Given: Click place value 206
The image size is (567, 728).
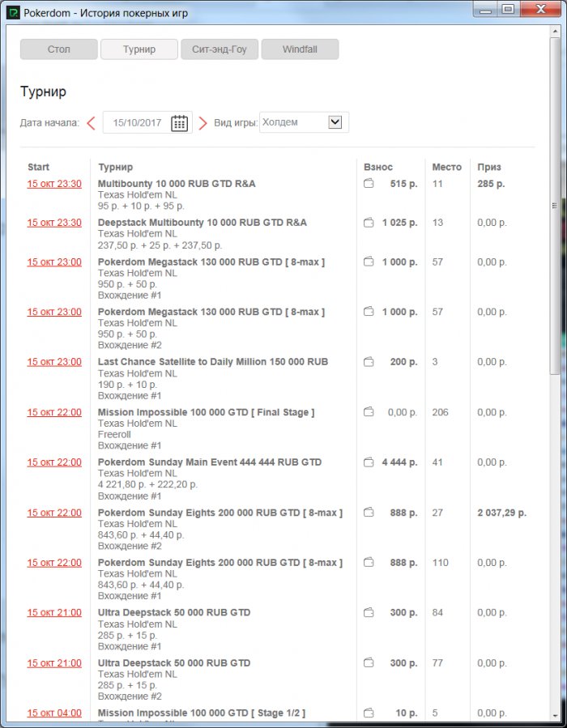Looking at the screenshot, I should coord(440,412).
